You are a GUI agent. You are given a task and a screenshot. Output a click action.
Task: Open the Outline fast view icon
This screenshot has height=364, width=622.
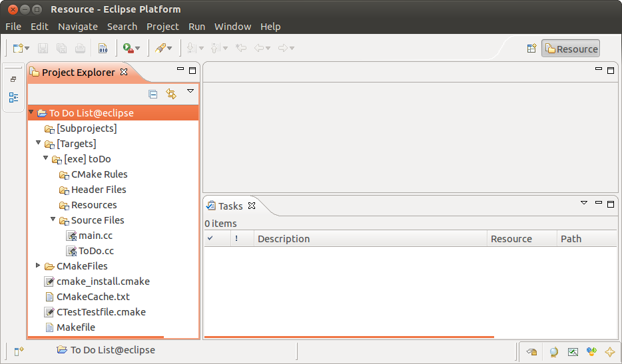pos(13,97)
